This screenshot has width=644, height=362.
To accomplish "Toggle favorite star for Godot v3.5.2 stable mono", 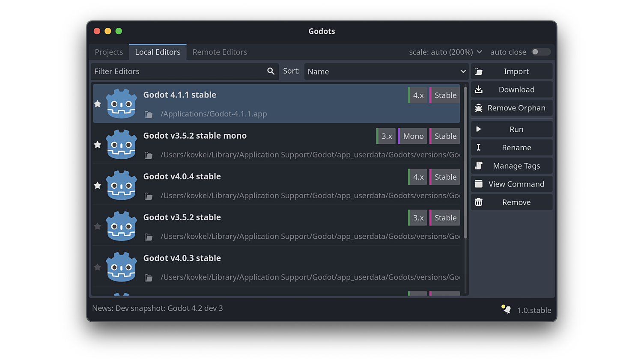I will [x=98, y=145].
